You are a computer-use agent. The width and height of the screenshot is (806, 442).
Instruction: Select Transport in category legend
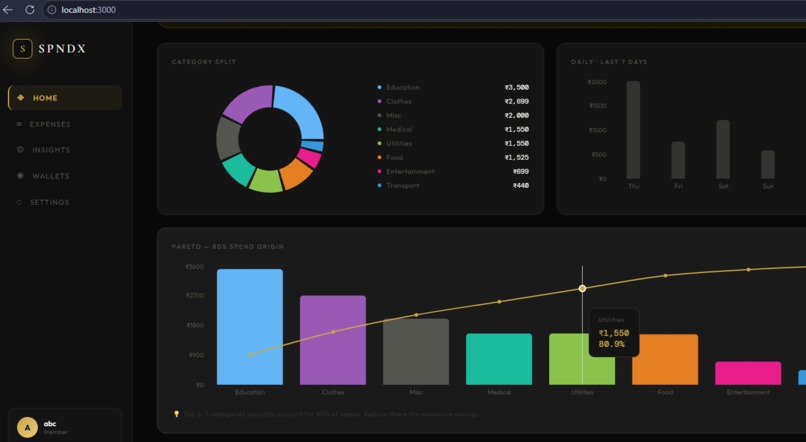coord(402,186)
